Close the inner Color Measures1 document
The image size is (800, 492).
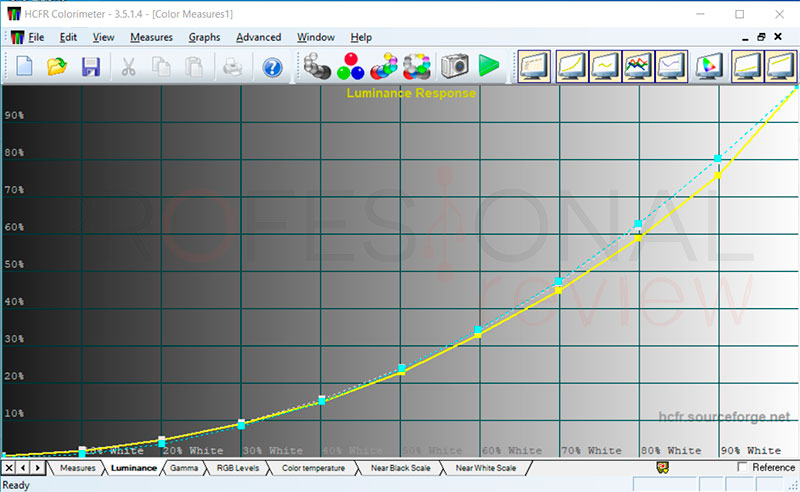[778, 37]
